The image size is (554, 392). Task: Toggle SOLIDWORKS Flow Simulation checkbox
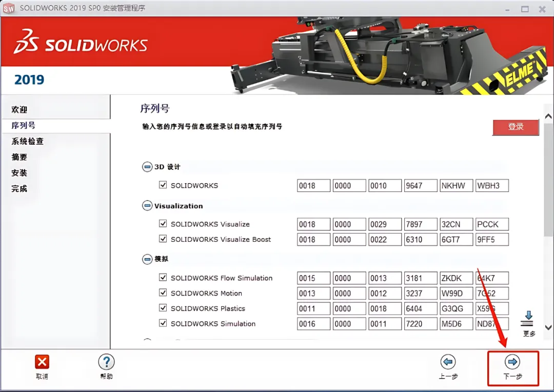point(163,278)
